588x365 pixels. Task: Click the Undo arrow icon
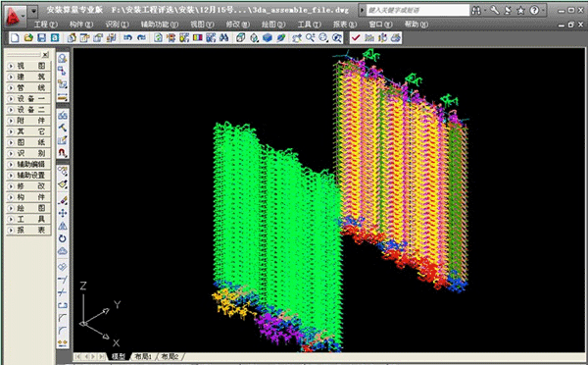[127, 37]
